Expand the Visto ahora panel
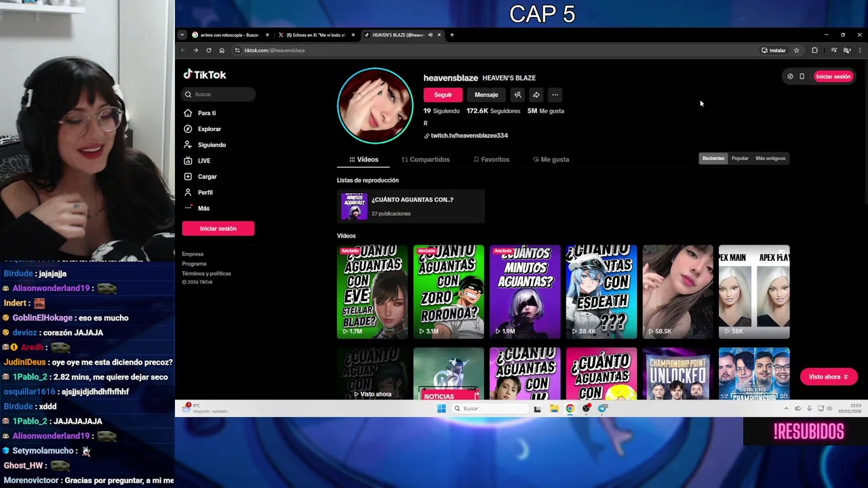The height and width of the screenshot is (488, 868). pyautogui.click(x=828, y=377)
